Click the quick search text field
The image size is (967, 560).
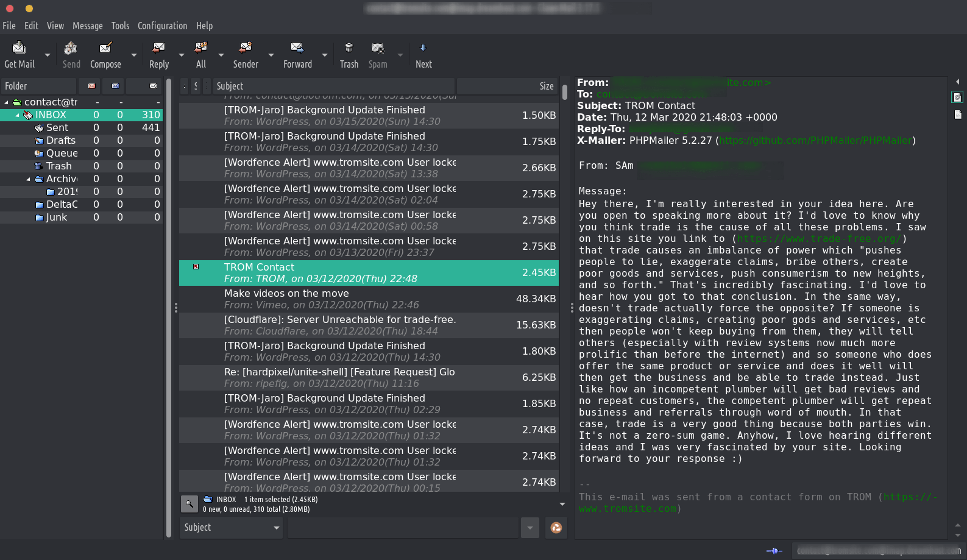(403, 528)
